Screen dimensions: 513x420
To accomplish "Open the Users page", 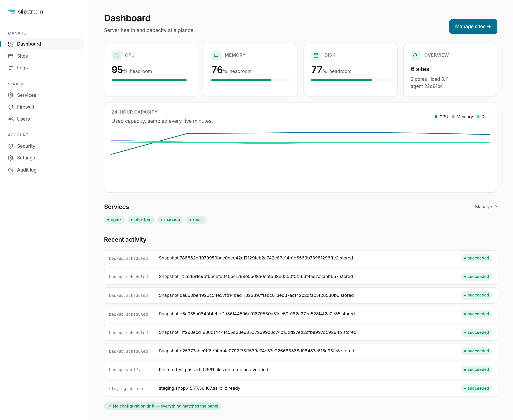I will tap(44, 119).
